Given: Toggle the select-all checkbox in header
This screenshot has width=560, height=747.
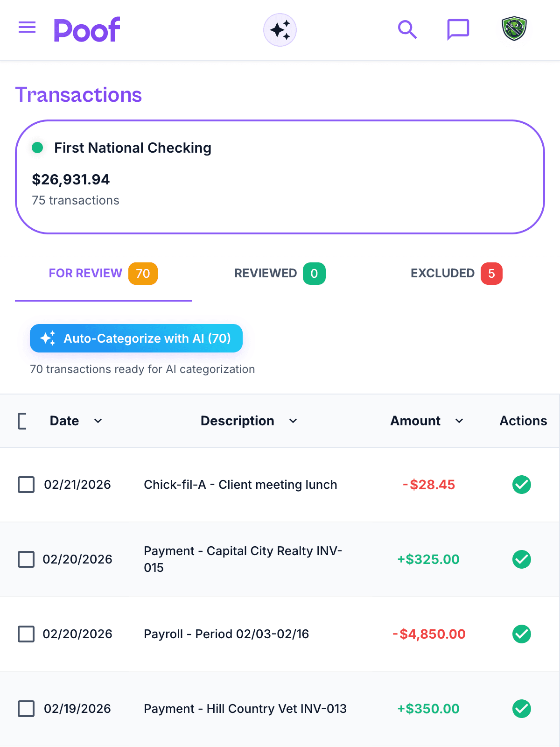Looking at the screenshot, I should coord(22,421).
